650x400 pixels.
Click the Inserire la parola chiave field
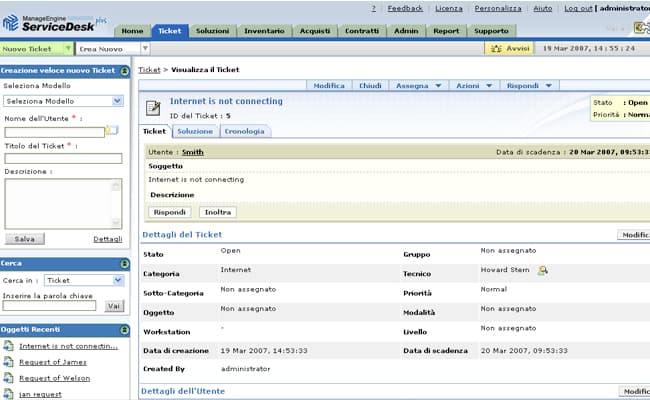49,306
